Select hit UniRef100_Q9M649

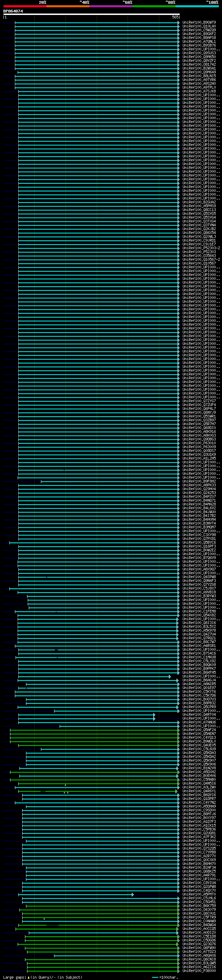pos(199,72)
